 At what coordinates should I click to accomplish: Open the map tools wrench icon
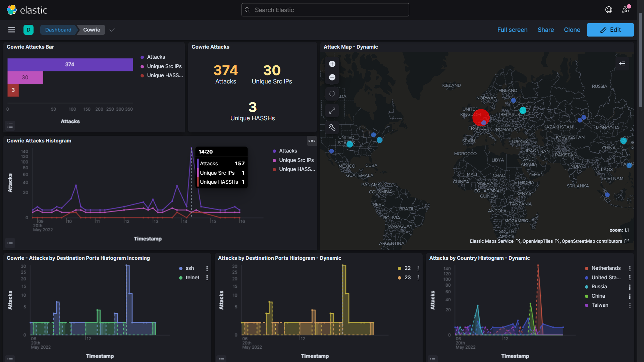pos(332,127)
